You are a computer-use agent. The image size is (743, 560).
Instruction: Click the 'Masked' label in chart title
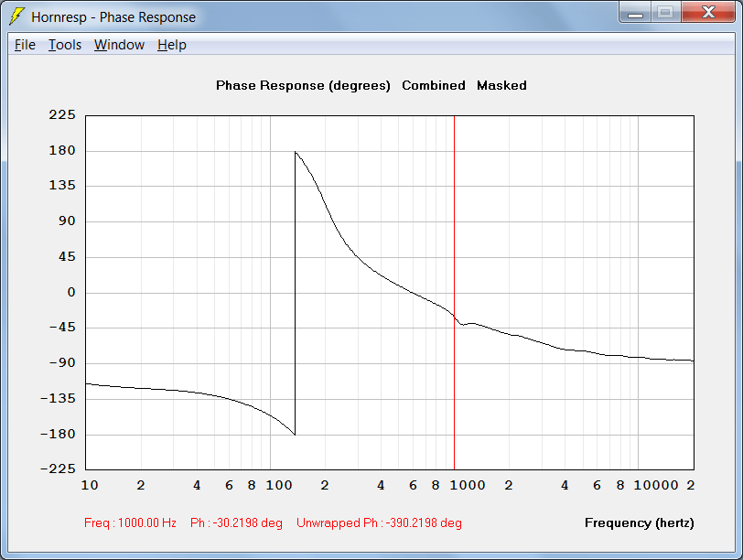[x=501, y=85]
